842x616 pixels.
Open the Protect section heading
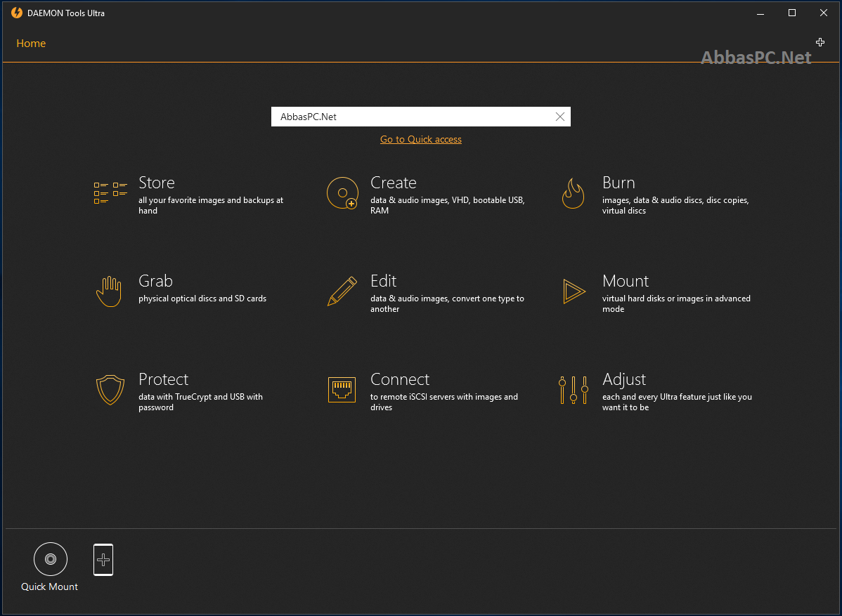pyautogui.click(x=164, y=379)
